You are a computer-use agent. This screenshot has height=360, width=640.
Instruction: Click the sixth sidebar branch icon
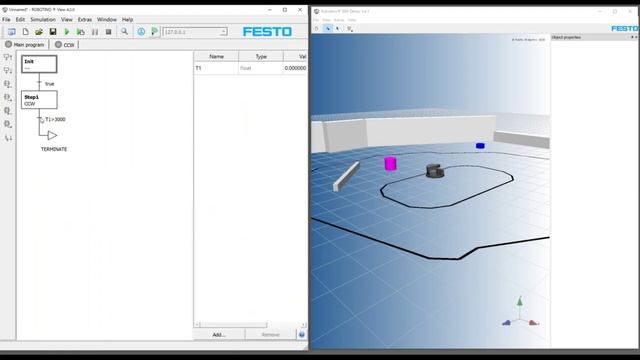[8, 124]
